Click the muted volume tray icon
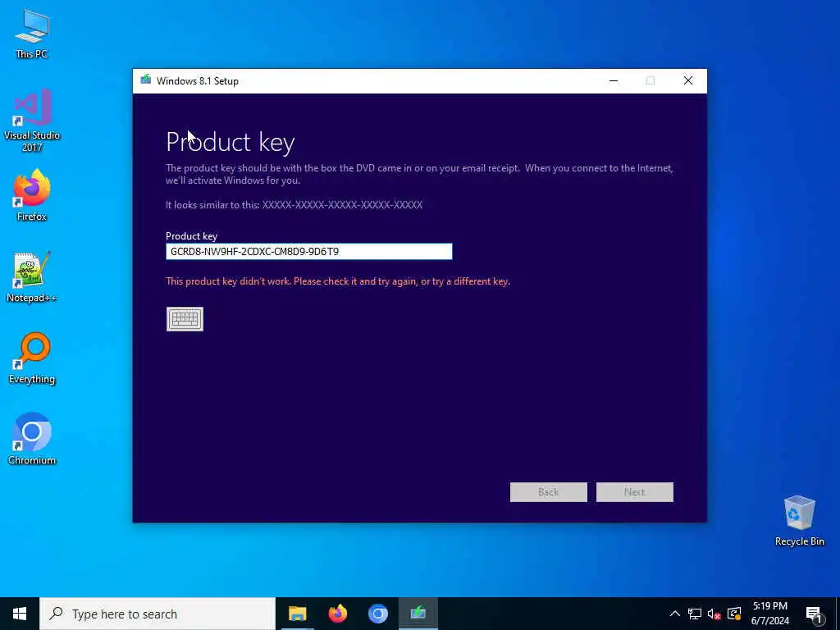Image resolution: width=840 pixels, height=630 pixels. (714, 614)
